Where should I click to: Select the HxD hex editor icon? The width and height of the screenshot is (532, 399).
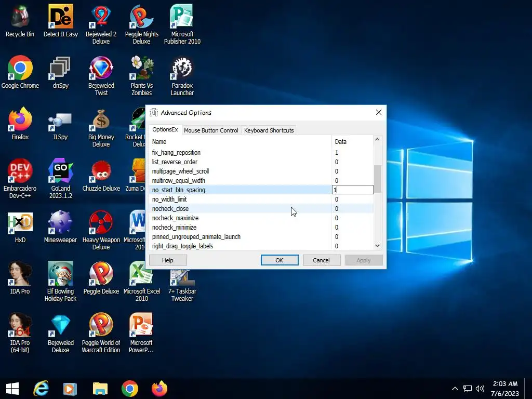pyautogui.click(x=20, y=227)
